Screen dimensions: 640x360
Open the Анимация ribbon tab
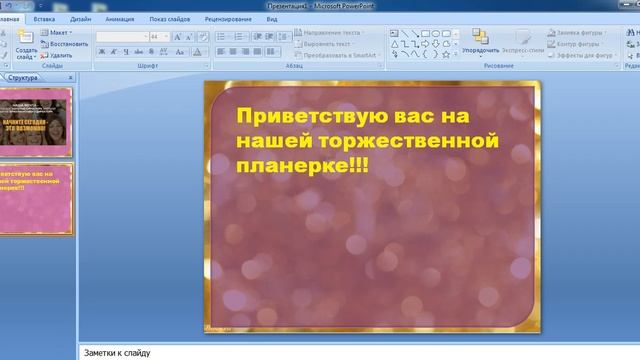point(120,19)
